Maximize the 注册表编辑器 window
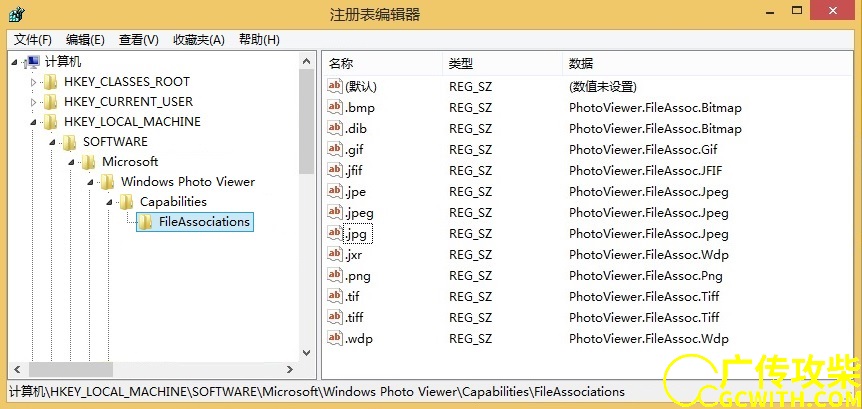This screenshot has height=409, width=862. pos(797,10)
